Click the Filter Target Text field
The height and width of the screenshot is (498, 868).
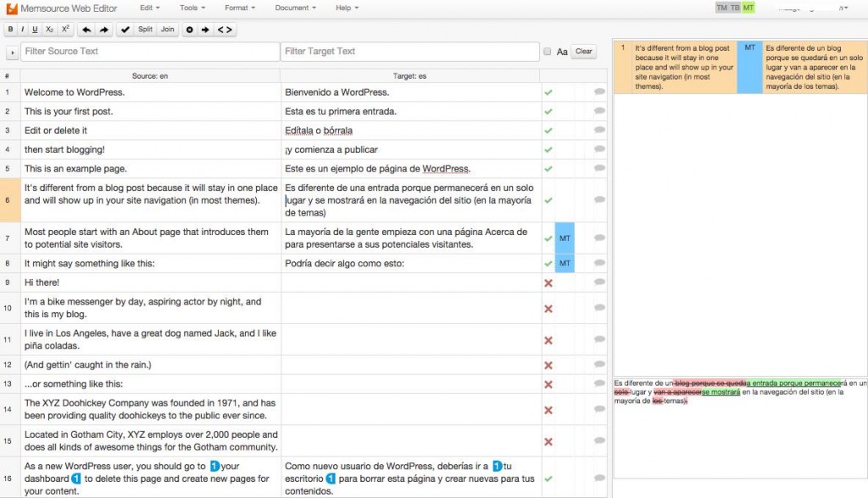[x=409, y=52]
